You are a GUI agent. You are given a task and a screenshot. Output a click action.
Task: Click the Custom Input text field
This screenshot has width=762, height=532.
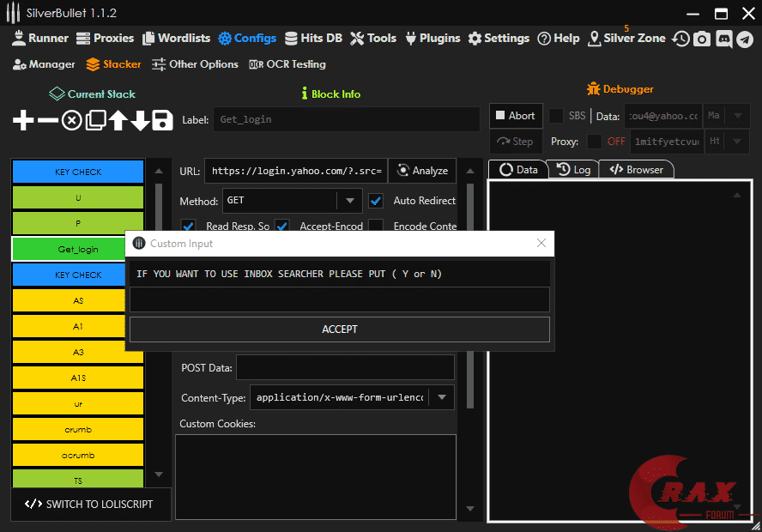point(339,299)
